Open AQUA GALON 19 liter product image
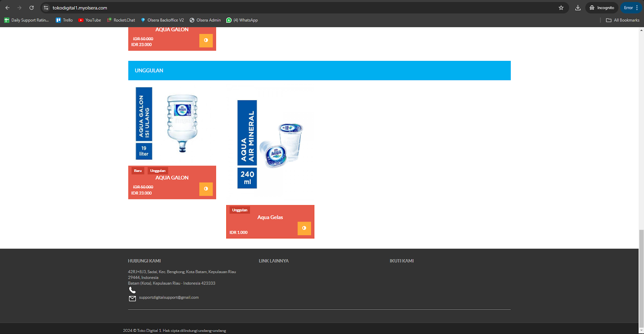Image resolution: width=644 pixels, height=334 pixels. point(172,124)
